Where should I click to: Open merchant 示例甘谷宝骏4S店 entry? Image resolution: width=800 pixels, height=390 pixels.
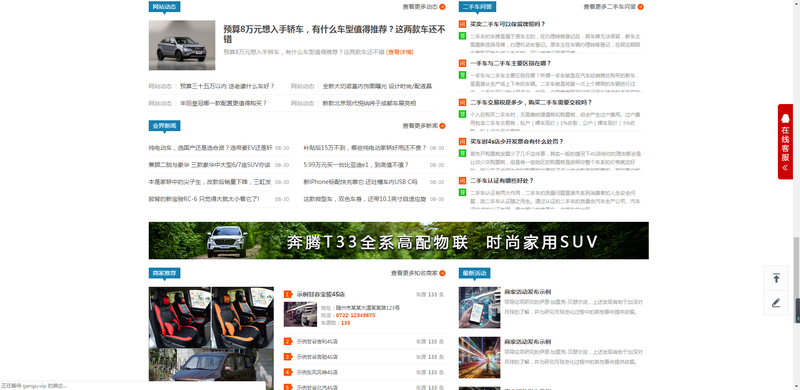(x=321, y=295)
